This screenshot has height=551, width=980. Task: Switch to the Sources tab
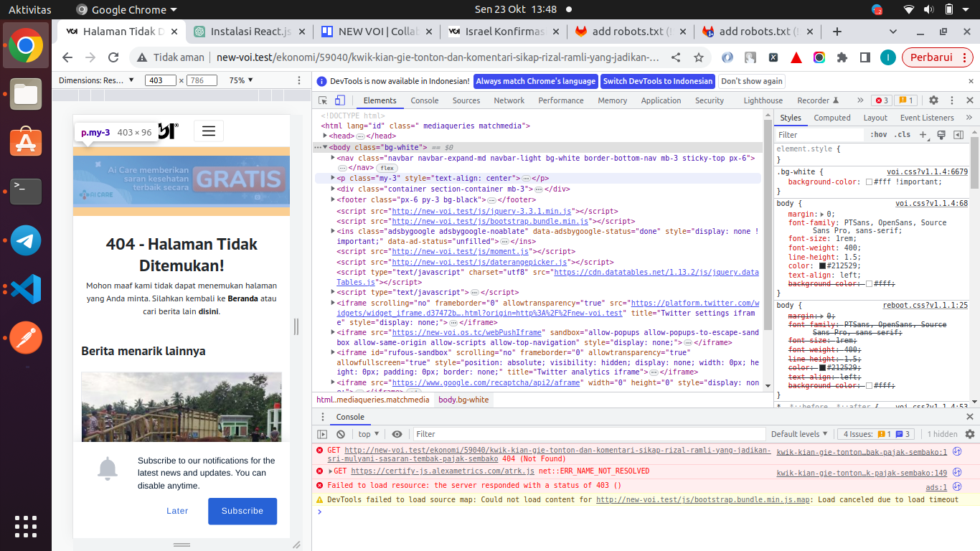[466, 100]
